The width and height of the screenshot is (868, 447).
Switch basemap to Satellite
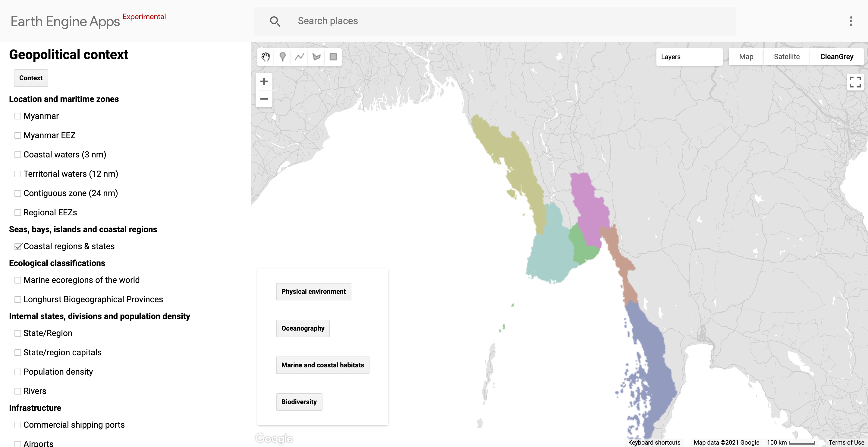[786, 57]
